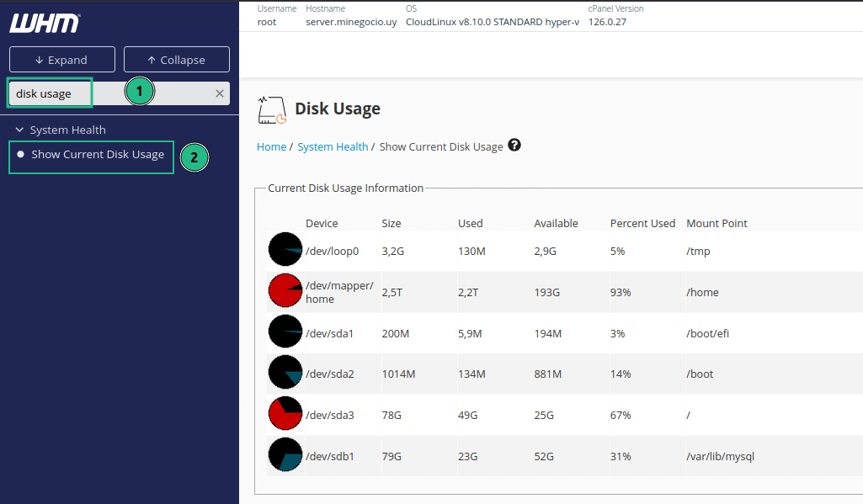Click the cPanel version 126.0.27
The image size is (863, 504).
pos(607,22)
